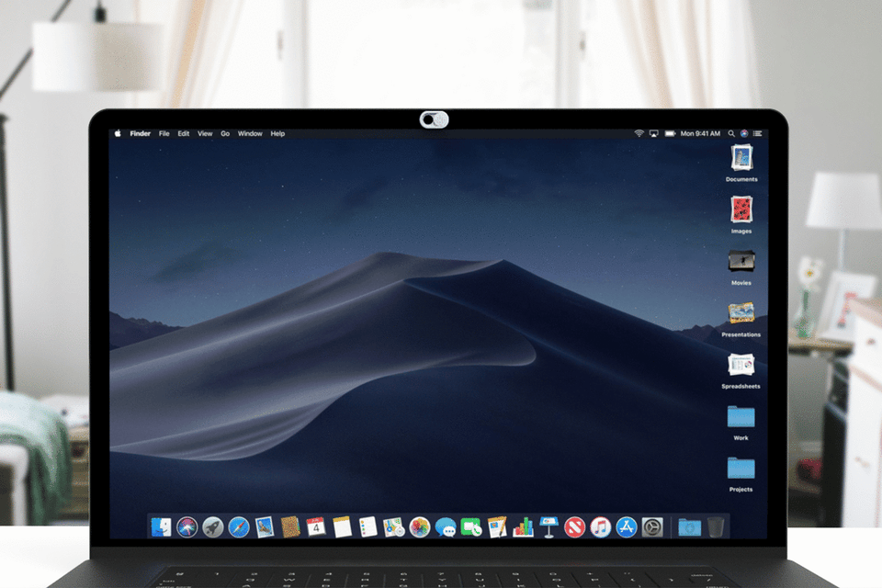This screenshot has width=882, height=588.
Task: Open the Go menu
Action: (225, 133)
